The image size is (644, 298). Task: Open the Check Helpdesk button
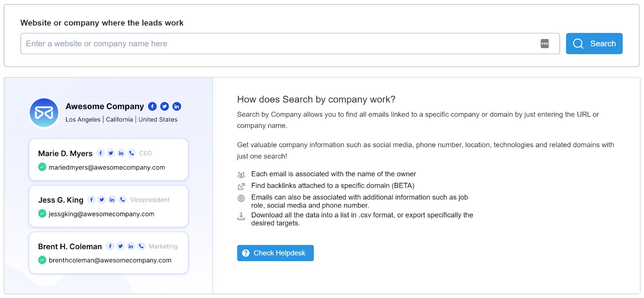pos(275,253)
